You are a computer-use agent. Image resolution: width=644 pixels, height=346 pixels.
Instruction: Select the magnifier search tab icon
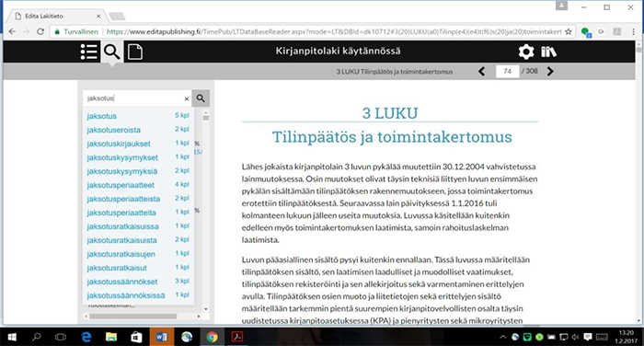[111, 52]
